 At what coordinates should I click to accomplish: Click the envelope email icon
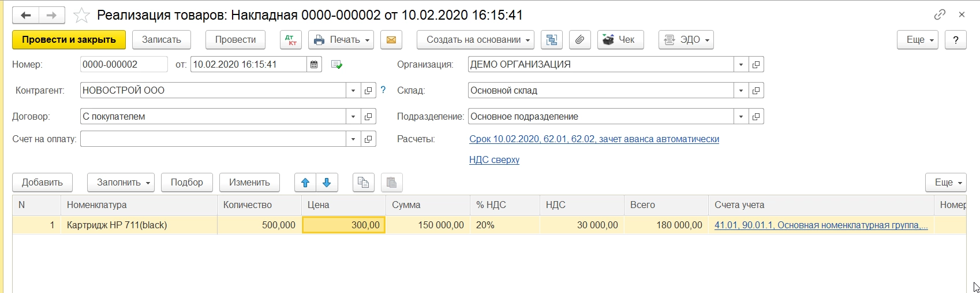click(x=391, y=40)
